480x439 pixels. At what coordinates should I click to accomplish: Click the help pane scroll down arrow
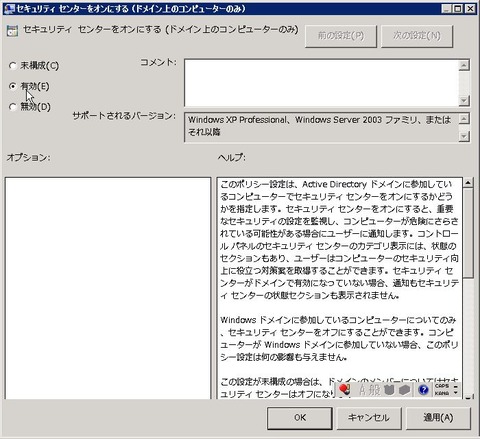tap(468, 396)
